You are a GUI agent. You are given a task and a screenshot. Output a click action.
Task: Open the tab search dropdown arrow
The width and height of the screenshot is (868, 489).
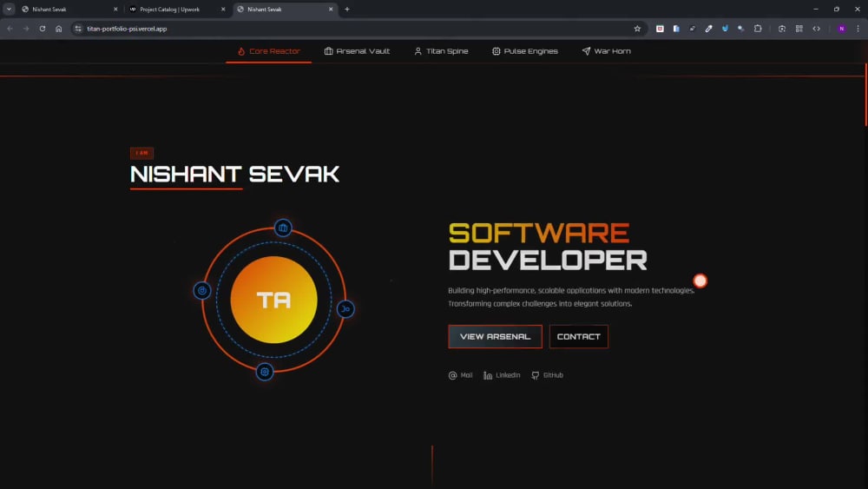point(9,9)
